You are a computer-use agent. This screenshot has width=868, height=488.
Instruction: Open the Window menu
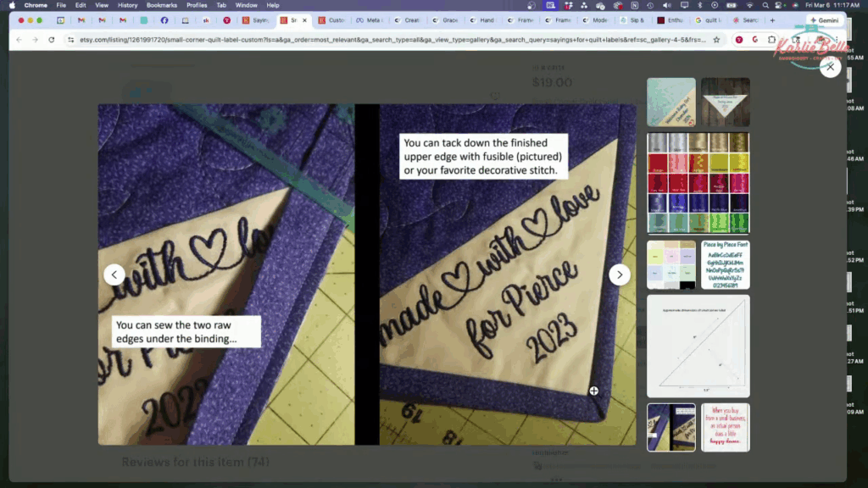(x=247, y=5)
